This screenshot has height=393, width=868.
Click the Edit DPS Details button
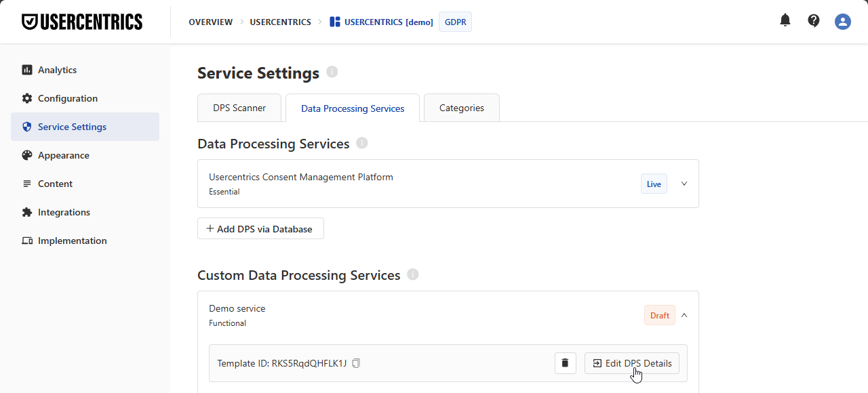pyautogui.click(x=632, y=363)
